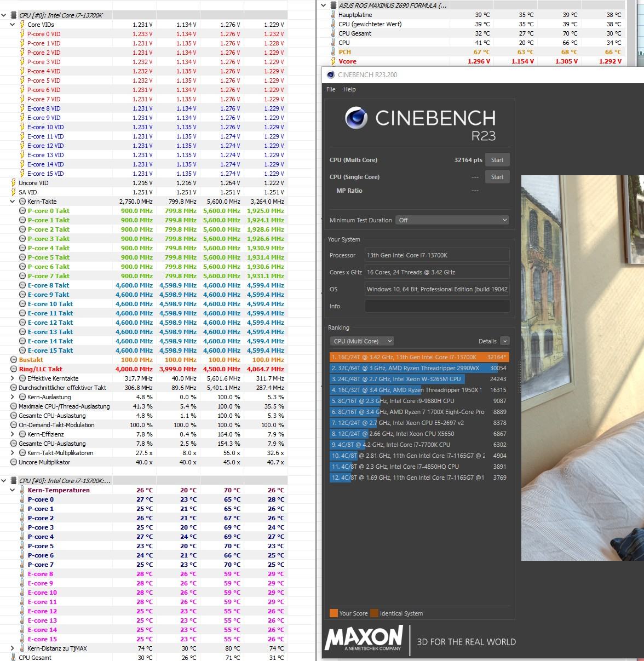
Task: Select ranking entry 13th Gen Intel Core i7-13700K
Action: [419, 357]
